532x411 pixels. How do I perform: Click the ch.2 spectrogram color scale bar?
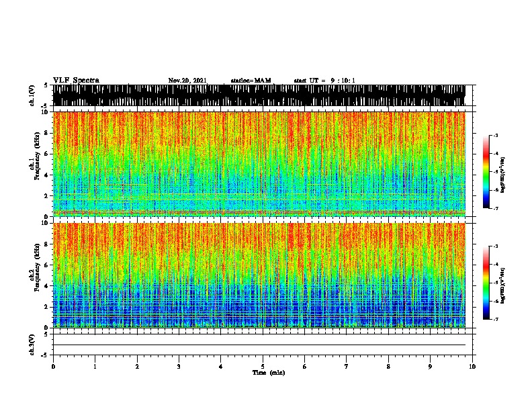click(486, 283)
